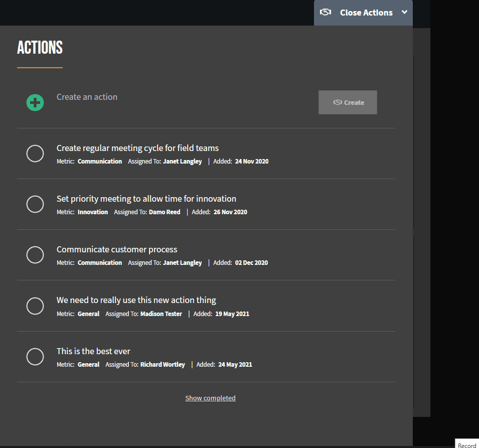The image size is (479, 448).
Task: Select 'Set priority meeting to allow time for innovation'
Action: click(x=146, y=199)
